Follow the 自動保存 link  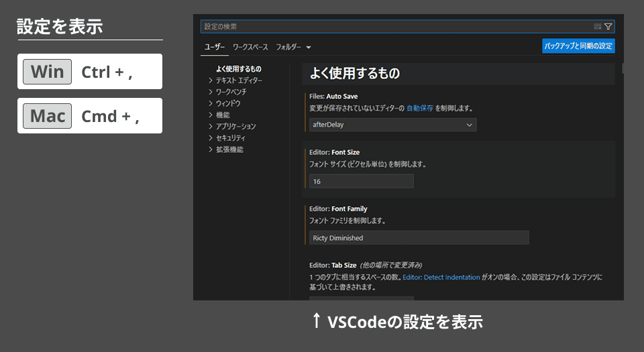coord(420,109)
